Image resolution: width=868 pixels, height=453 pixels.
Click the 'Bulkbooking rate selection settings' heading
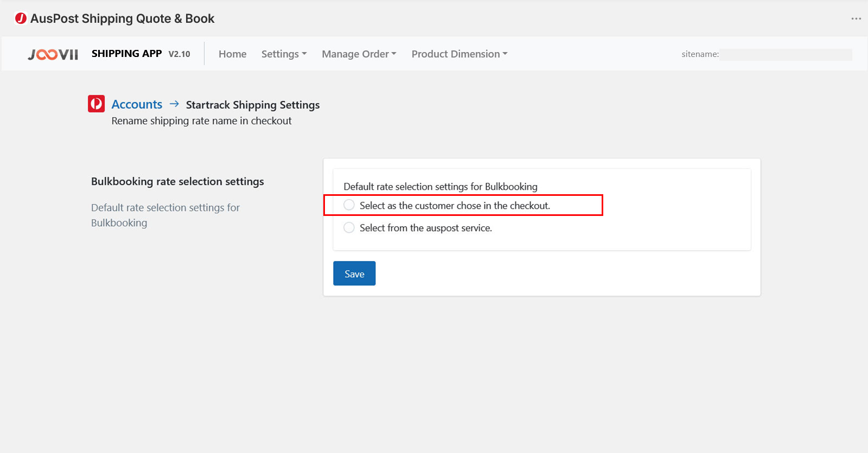177,182
